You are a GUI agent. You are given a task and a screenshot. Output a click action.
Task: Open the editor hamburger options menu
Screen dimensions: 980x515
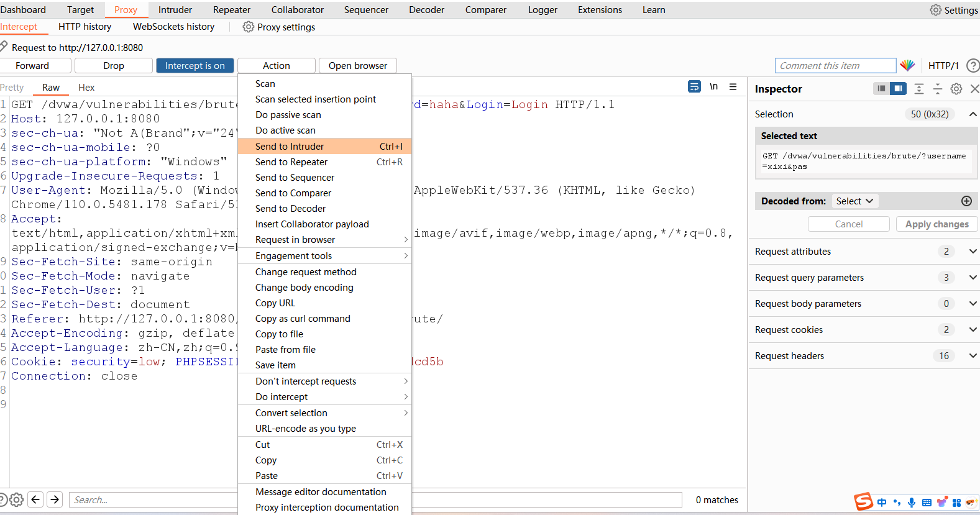tap(733, 86)
